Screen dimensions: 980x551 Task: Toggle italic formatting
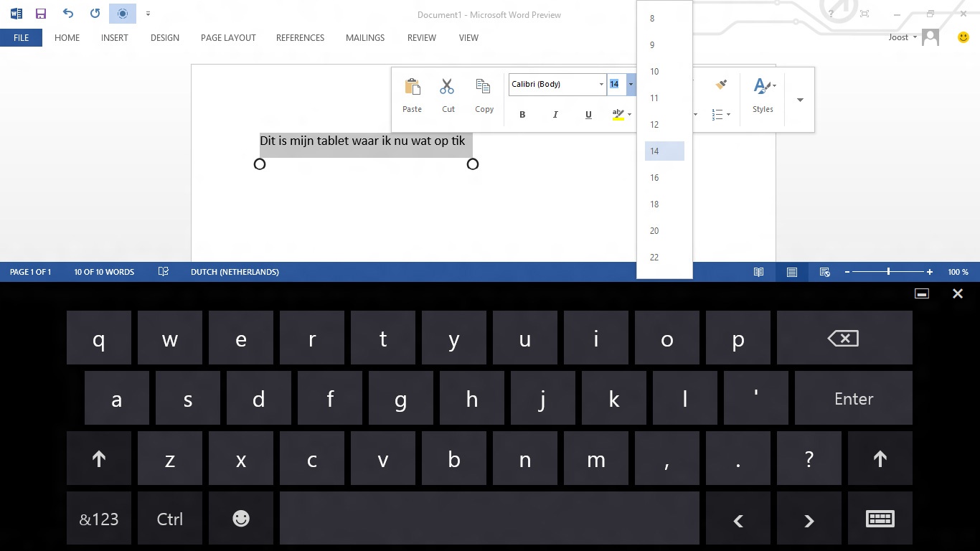(555, 115)
